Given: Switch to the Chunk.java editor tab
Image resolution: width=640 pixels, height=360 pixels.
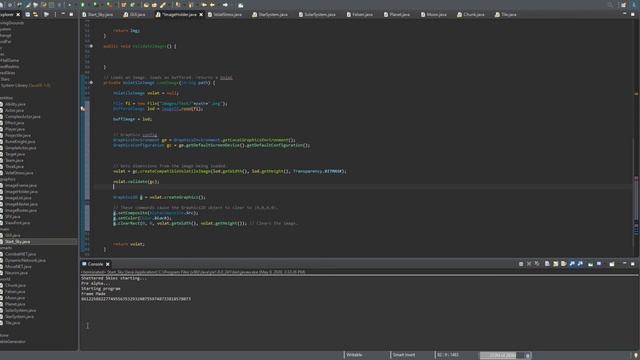Looking at the screenshot, I should (471, 14).
